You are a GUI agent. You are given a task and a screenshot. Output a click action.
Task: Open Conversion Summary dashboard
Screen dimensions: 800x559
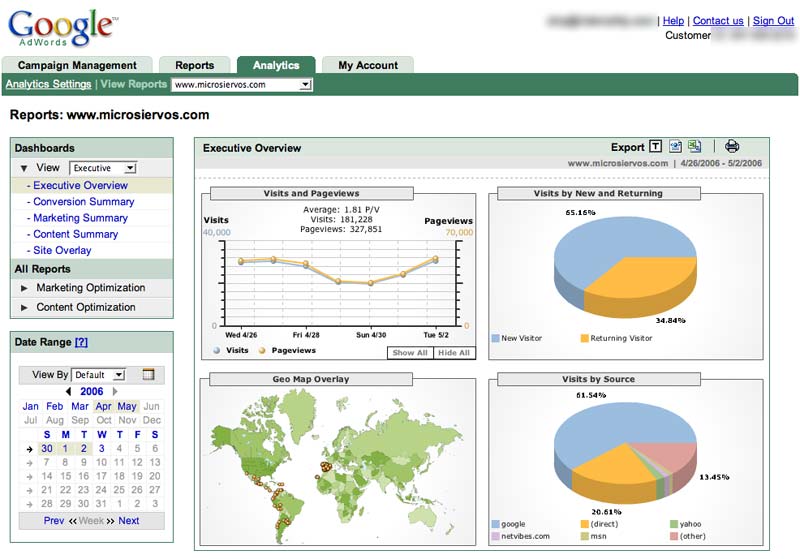click(83, 202)
